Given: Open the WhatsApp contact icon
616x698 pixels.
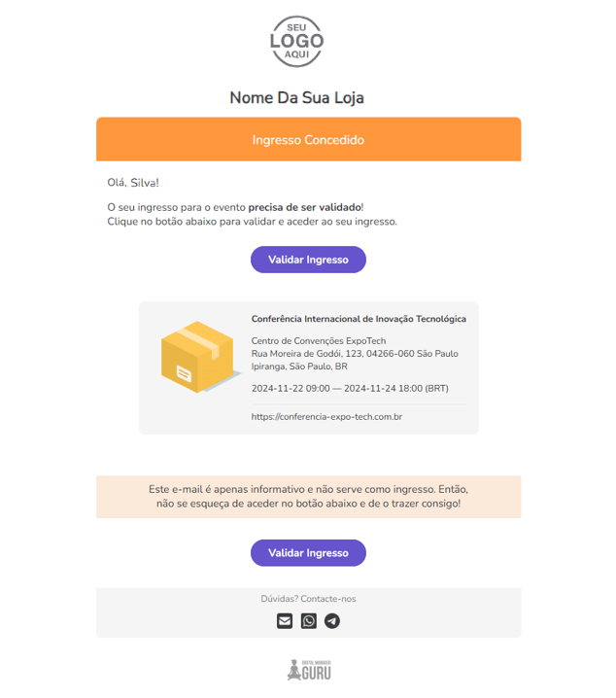Looking at the screenshot, I should (309, 621).
